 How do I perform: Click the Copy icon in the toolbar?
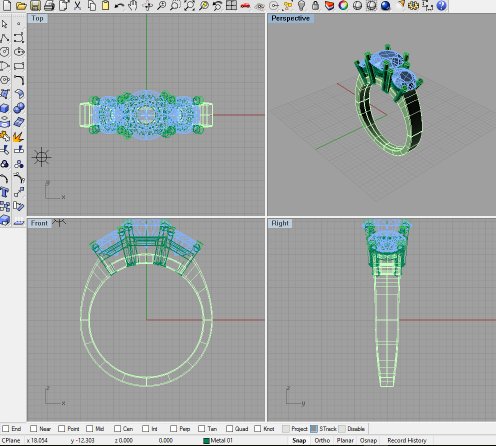[x=92, y=5]
